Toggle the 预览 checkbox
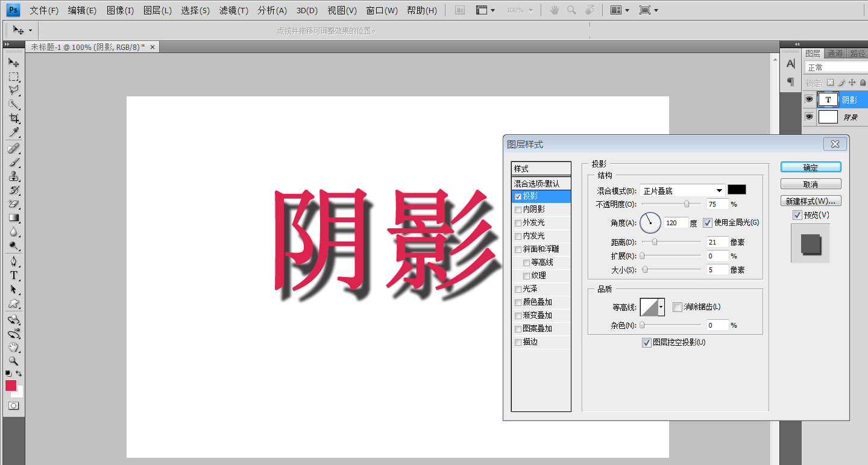Viewport: 868px width, 465px height. point(797,215)
